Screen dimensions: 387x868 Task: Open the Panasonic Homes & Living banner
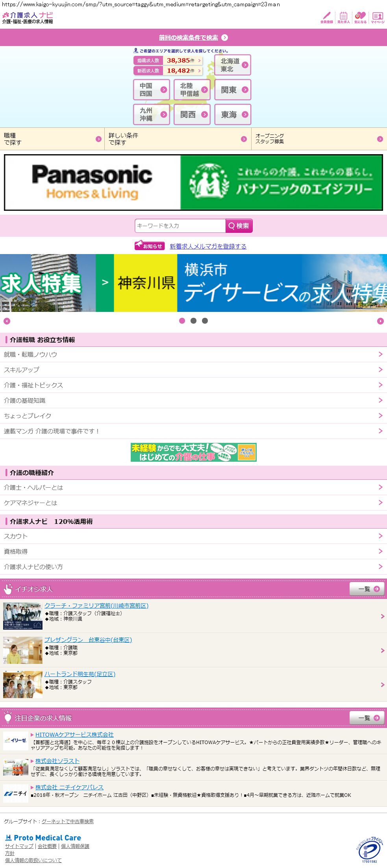[193, 182]
